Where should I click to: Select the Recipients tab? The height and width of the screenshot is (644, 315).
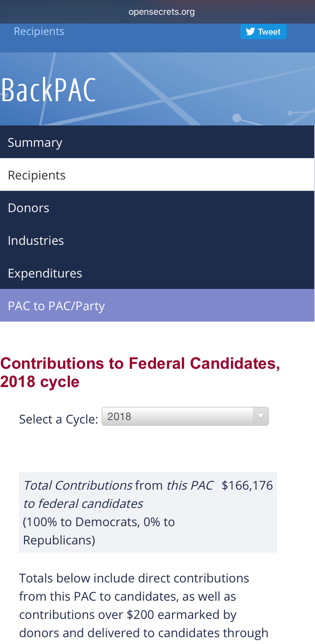click(157, 175)
